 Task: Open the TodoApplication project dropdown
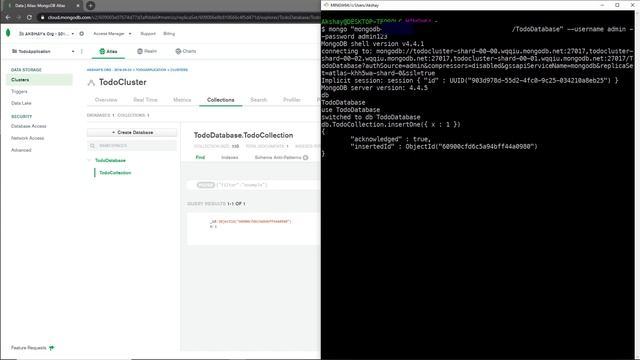click(43, 51)
